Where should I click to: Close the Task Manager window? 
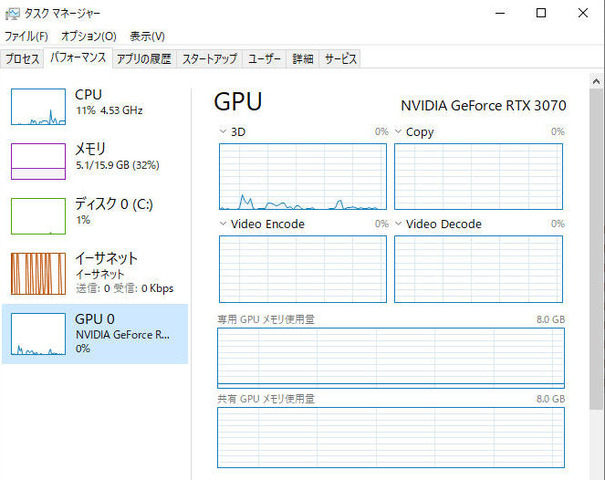tap(583, 14)
